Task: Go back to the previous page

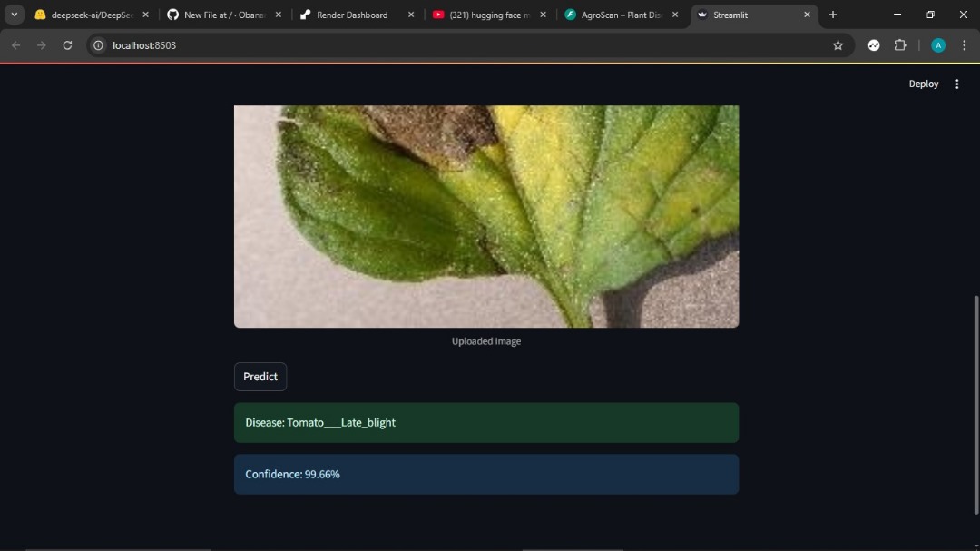Action: coord(16,45)
